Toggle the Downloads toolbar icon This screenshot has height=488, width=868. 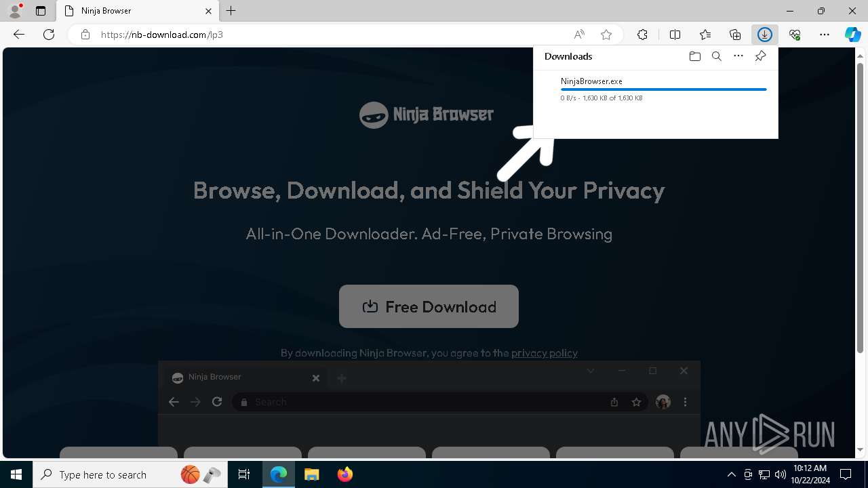765,35
